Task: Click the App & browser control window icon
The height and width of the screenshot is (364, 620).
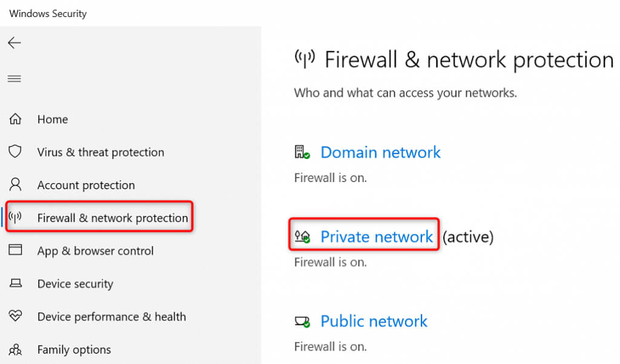Action: (x=16, y=250)
